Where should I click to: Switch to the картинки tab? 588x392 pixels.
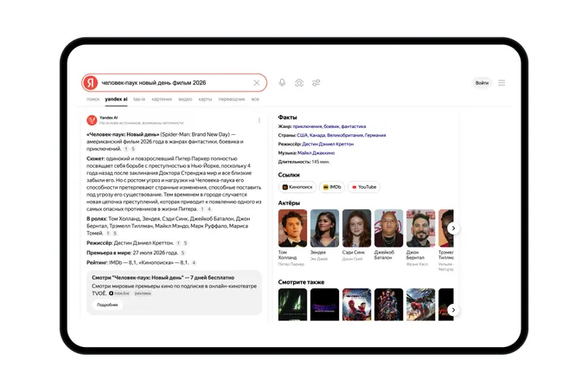[162, 99]
